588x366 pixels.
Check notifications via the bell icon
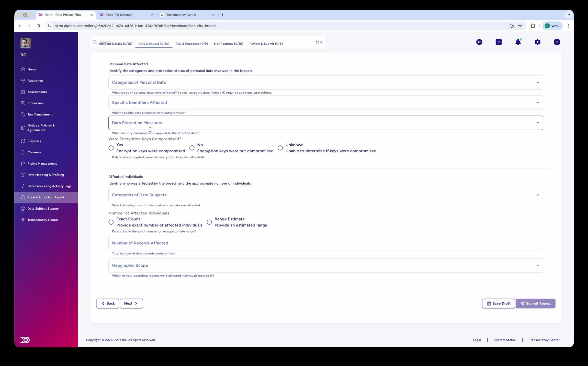coord(518,42)
